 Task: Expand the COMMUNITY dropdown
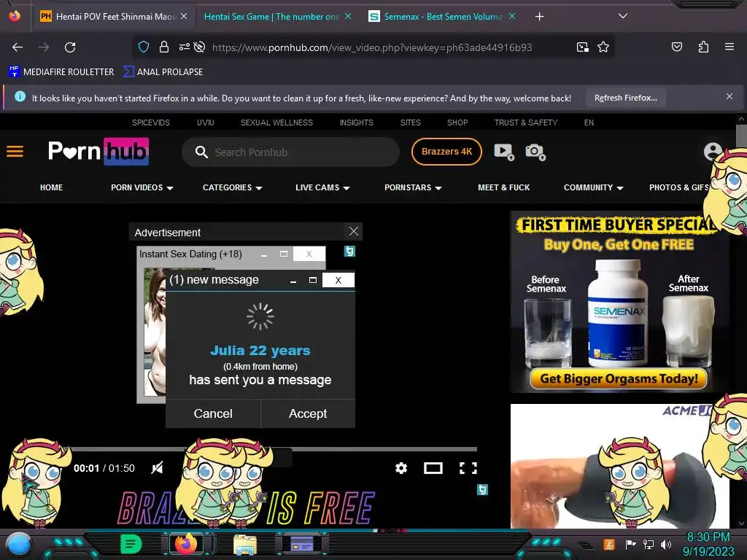point(594,187)
